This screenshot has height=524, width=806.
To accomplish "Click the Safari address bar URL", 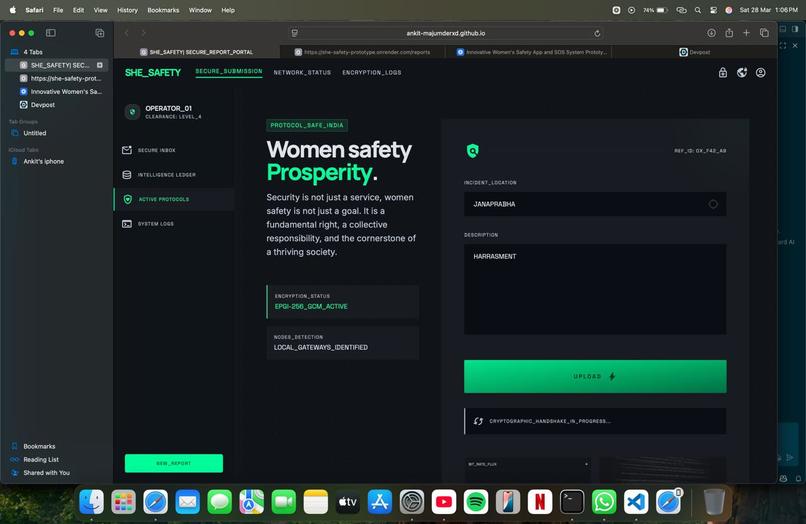I will pyautogui.click(x=446, y=33).
